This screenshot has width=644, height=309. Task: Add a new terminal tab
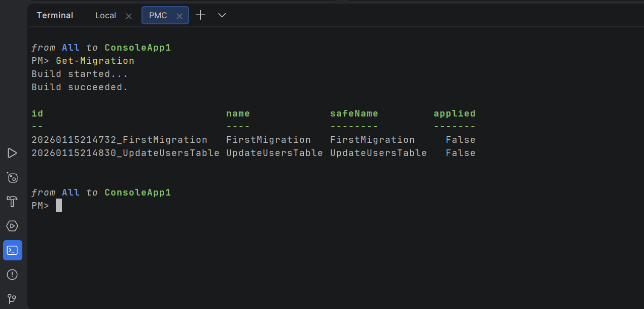pos(200,15)
